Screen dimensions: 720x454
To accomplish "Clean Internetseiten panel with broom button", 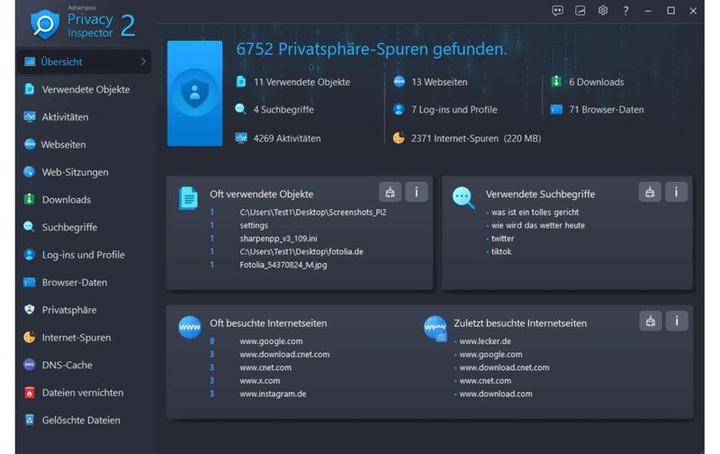I will 650,321.
